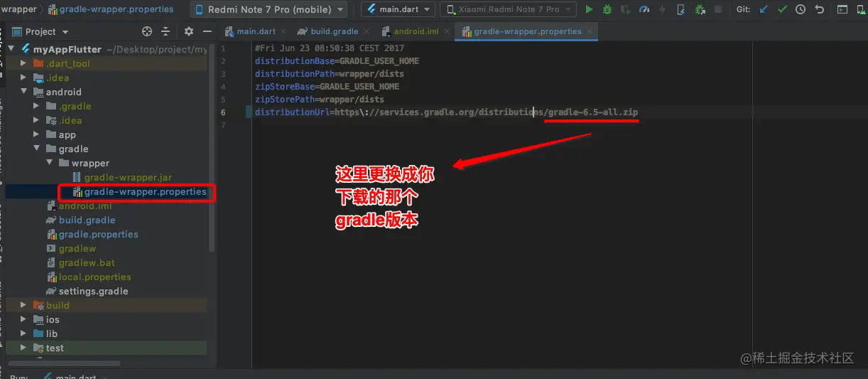The width and height of the screenshot is (868, 379).
Task: Expand the app folder arrow
Action: pos(36,134)
